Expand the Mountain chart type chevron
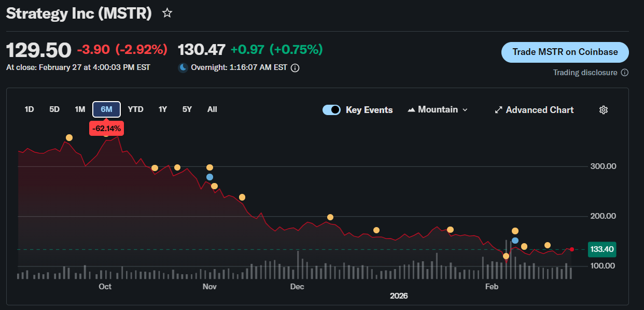Image resolution: width=644 pixels, height=310 pixels. coord(465,110)
